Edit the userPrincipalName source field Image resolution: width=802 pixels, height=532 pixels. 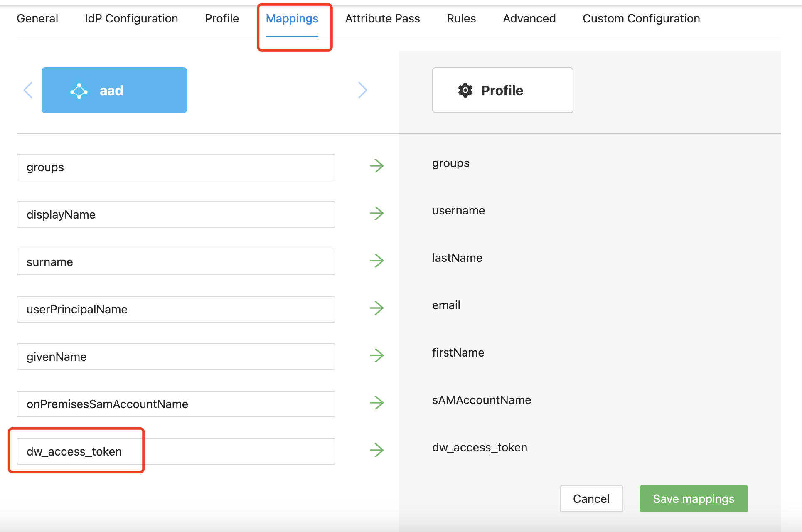(x=176, y=309)
